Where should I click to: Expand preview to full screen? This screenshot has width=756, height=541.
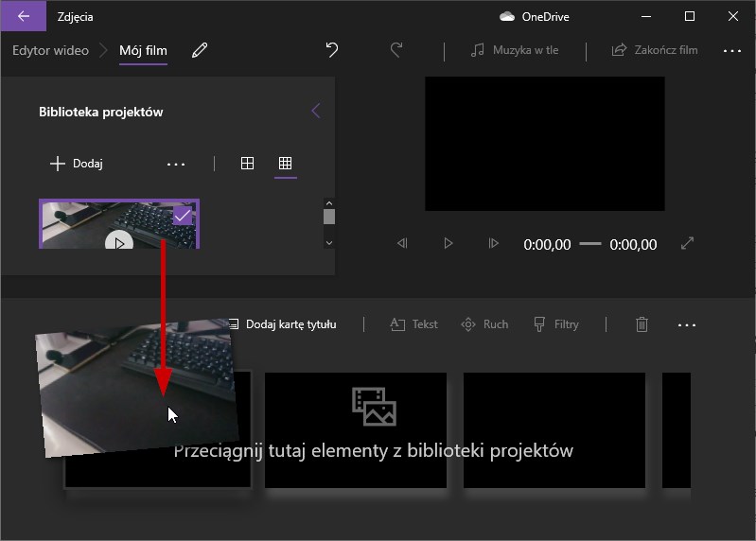687,243
